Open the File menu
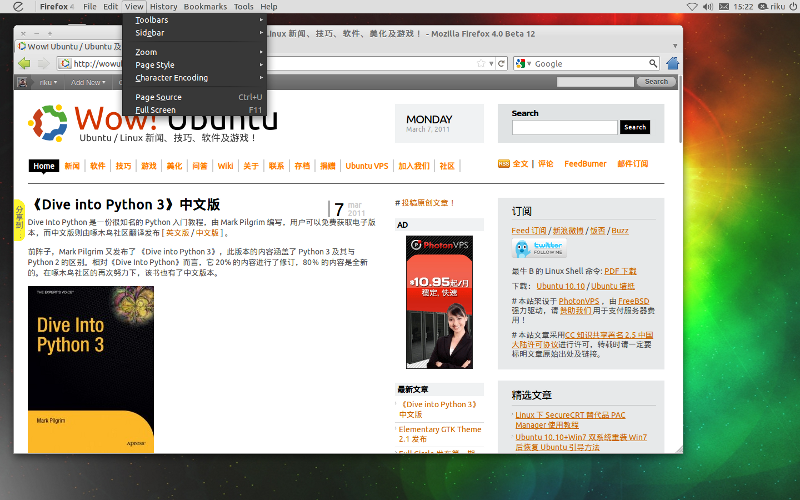The image size is (800, 500). 90,7
